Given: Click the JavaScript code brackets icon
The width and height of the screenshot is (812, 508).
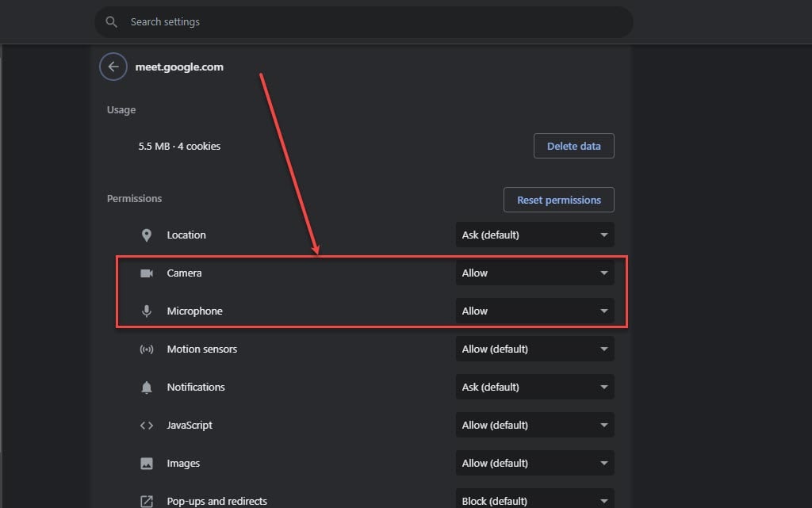Looking at the screenshot, I should tap(147, 426).
